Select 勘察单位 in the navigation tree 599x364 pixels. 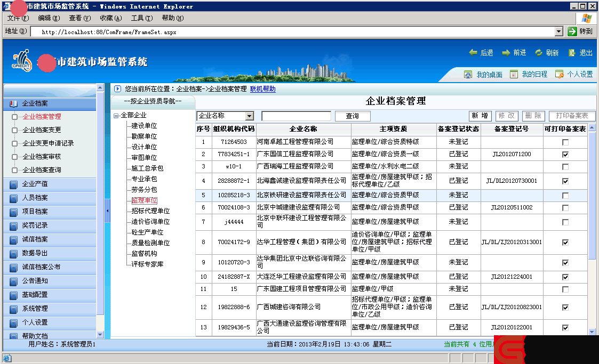point(144,136)
